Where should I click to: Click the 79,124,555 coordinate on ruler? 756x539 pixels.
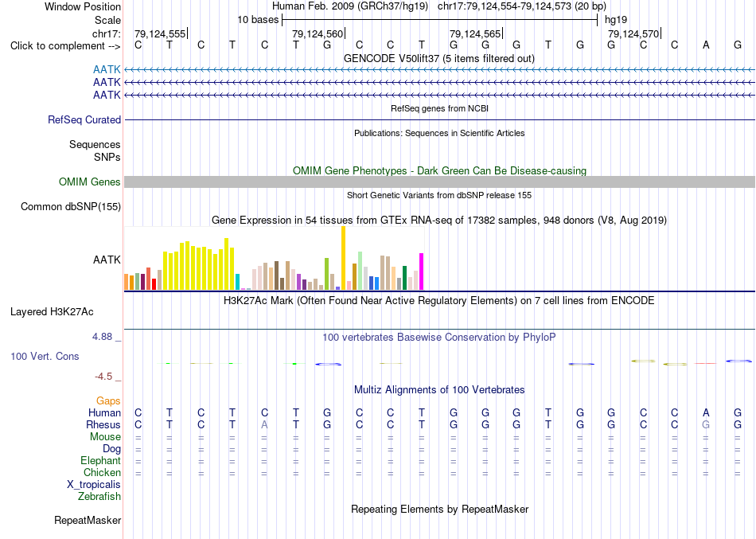(160, 33)
